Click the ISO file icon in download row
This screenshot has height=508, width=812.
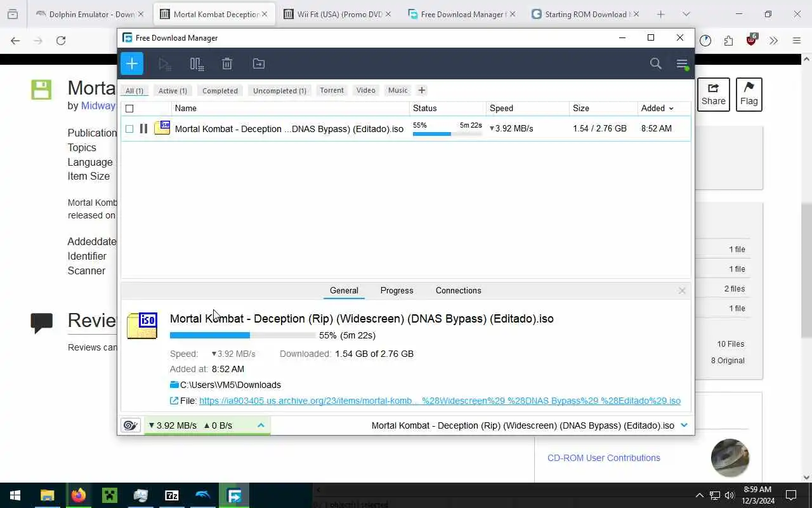(162, 128)
